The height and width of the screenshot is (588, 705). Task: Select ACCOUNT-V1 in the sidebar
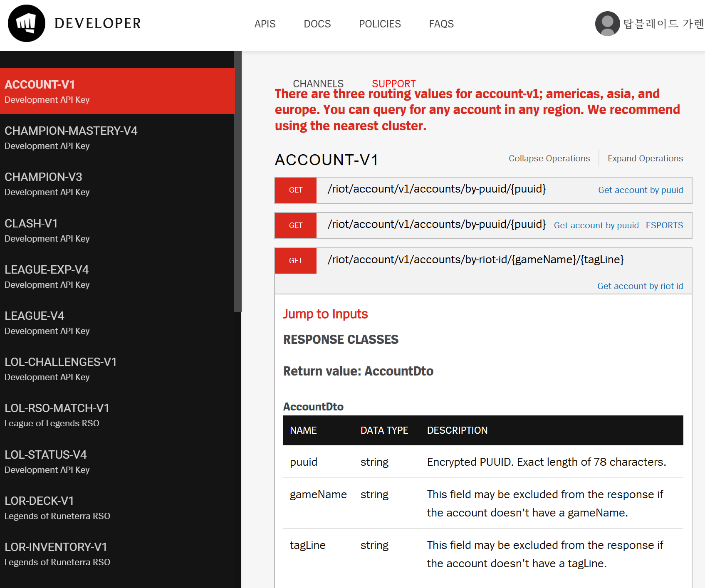(117, 91)
